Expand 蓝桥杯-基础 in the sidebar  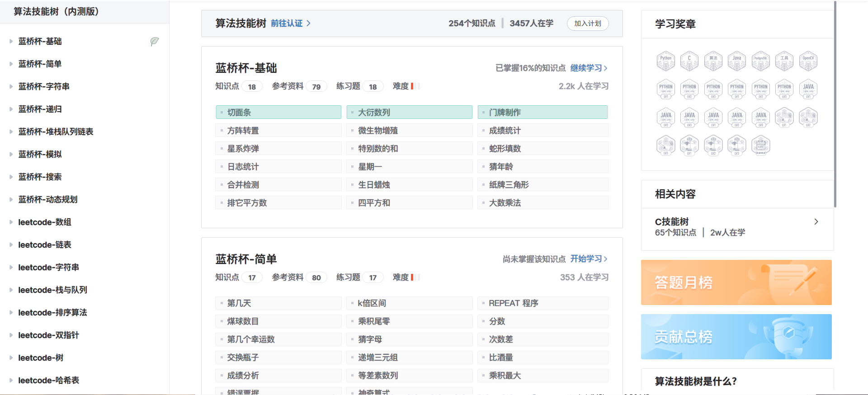11,42
